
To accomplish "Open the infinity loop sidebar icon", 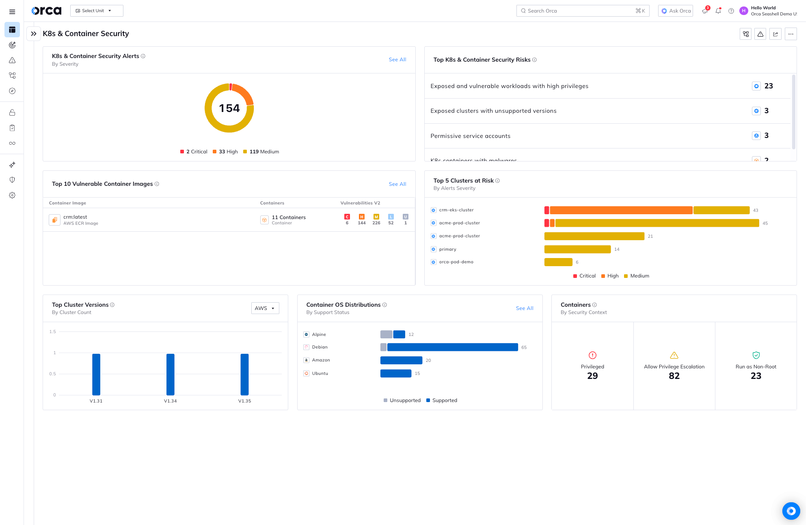I will tap(12, 143).
